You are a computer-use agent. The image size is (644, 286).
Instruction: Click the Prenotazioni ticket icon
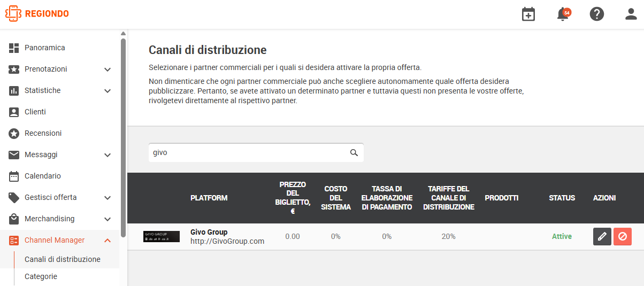[14, 69]
